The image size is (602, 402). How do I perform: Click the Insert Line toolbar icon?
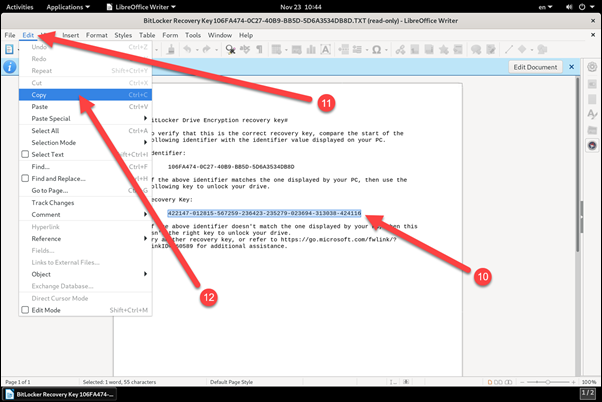pos(509,50)
